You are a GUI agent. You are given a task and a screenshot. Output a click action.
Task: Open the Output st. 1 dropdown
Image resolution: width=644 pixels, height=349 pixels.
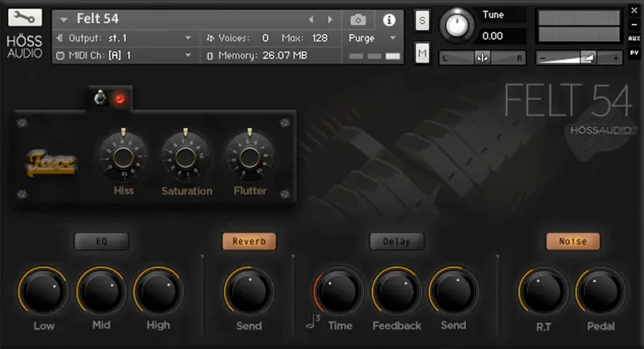point(188,38)
